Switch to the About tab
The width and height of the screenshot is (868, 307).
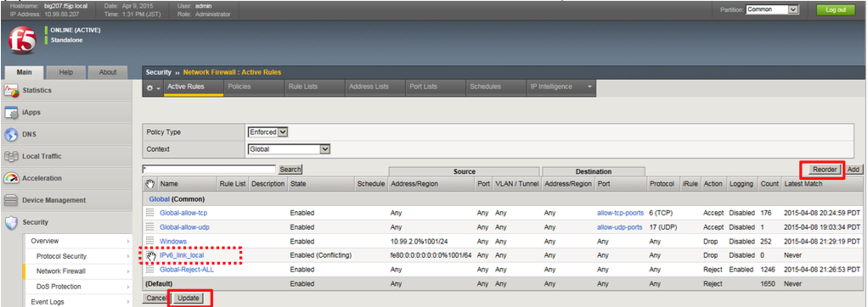click(x=107, y=72)
